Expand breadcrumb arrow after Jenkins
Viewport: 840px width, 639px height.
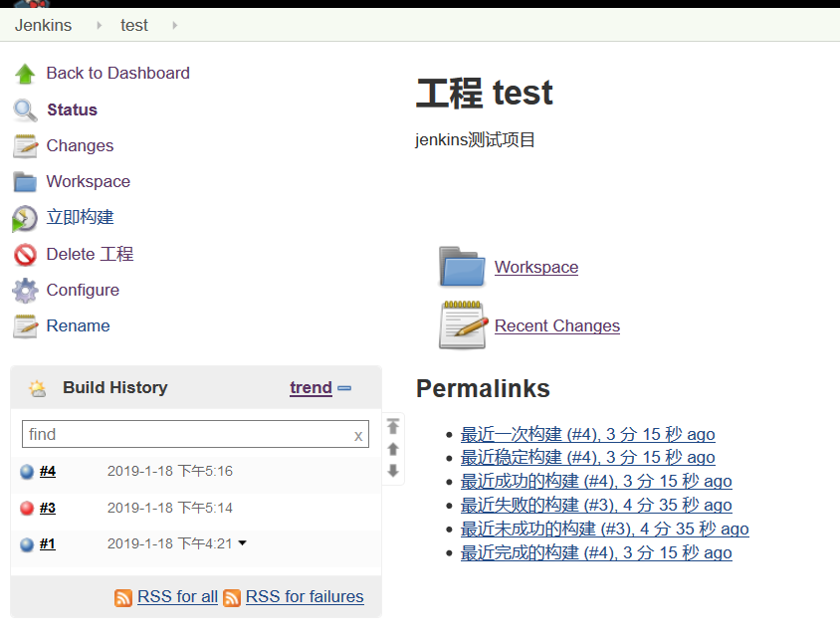[100, 25]
